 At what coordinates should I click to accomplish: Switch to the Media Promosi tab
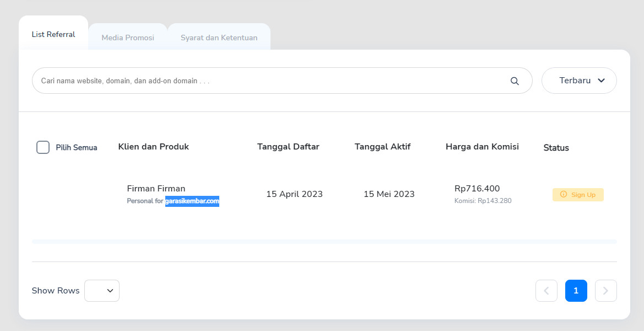tap(128, 38)
